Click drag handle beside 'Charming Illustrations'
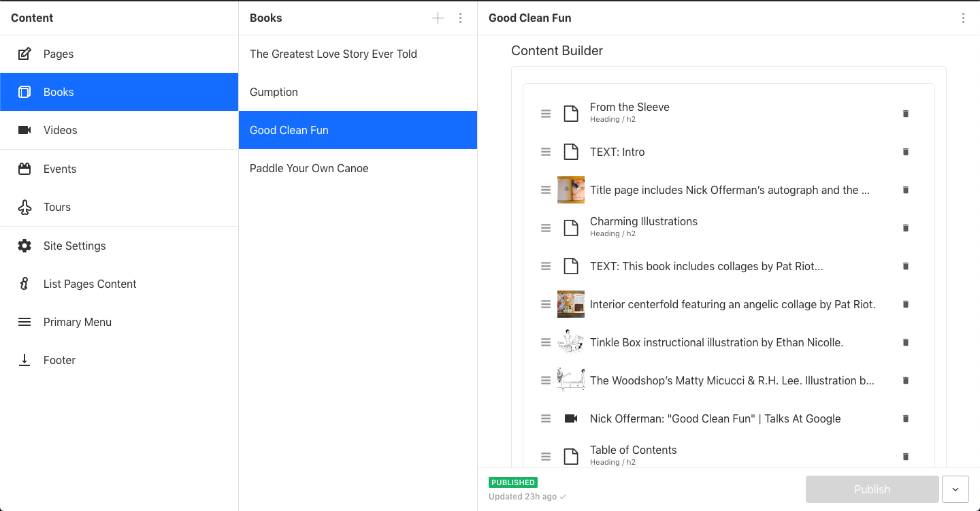Image resolution: width=980 pixels, height=511 pixels. click(x=545, y=228)
